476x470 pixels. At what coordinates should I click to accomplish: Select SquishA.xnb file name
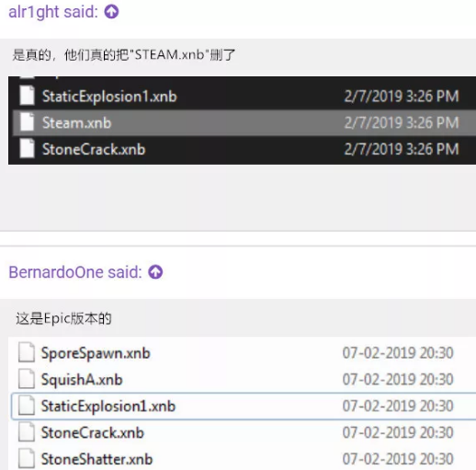point(82,380)
